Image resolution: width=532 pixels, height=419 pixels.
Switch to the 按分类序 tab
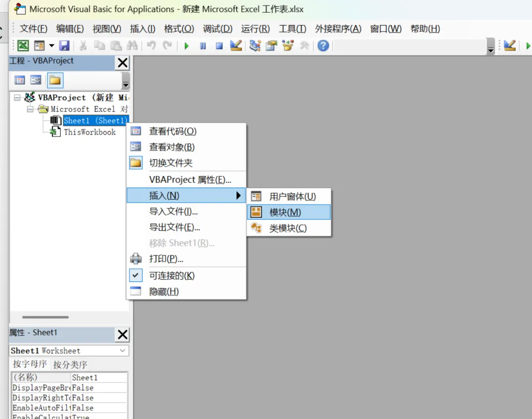point(70,365)
